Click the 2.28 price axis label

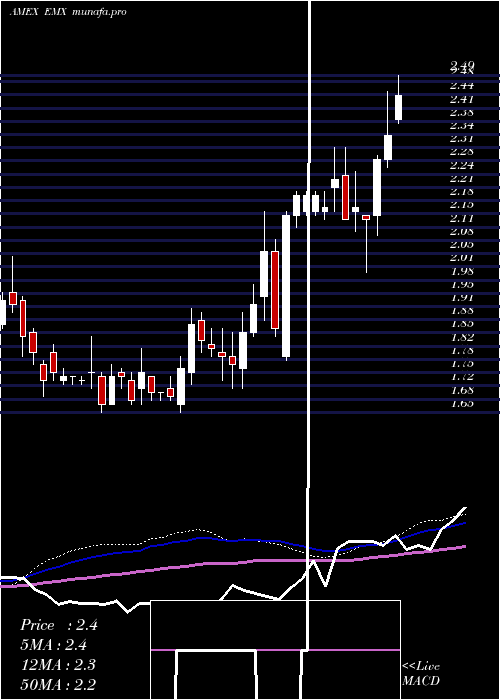462,152
